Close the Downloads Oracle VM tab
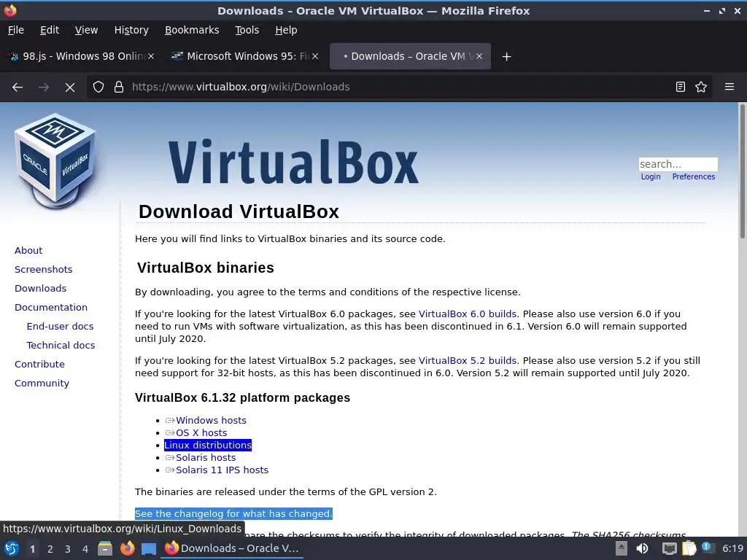The height and width of the screenshot is (560, 747). 479,56
